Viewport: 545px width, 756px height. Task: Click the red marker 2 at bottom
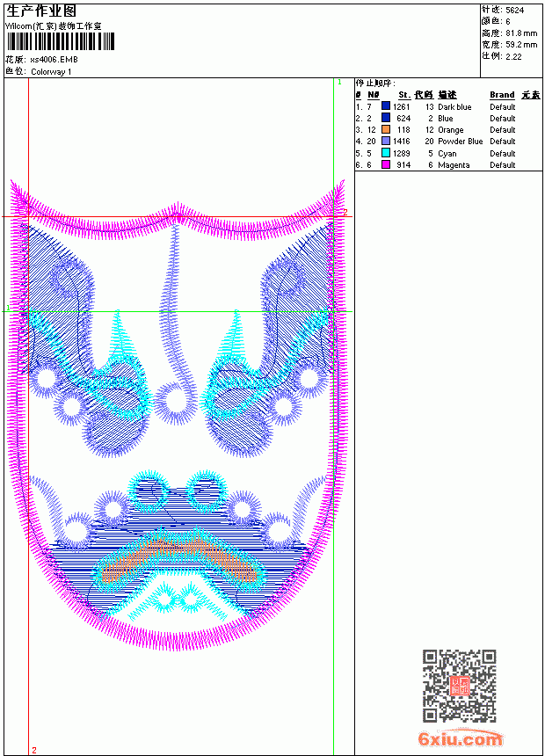pyautogui.click(x=34, y=750)
